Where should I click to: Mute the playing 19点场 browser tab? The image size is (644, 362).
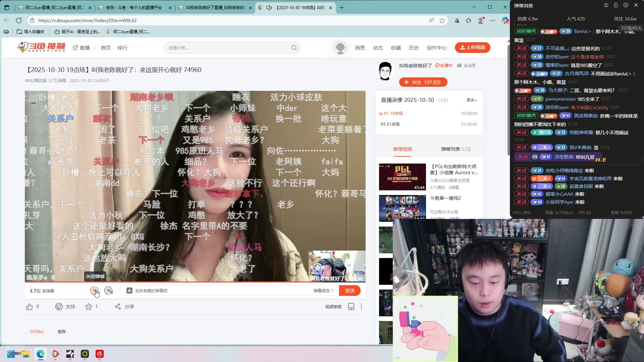269,7
